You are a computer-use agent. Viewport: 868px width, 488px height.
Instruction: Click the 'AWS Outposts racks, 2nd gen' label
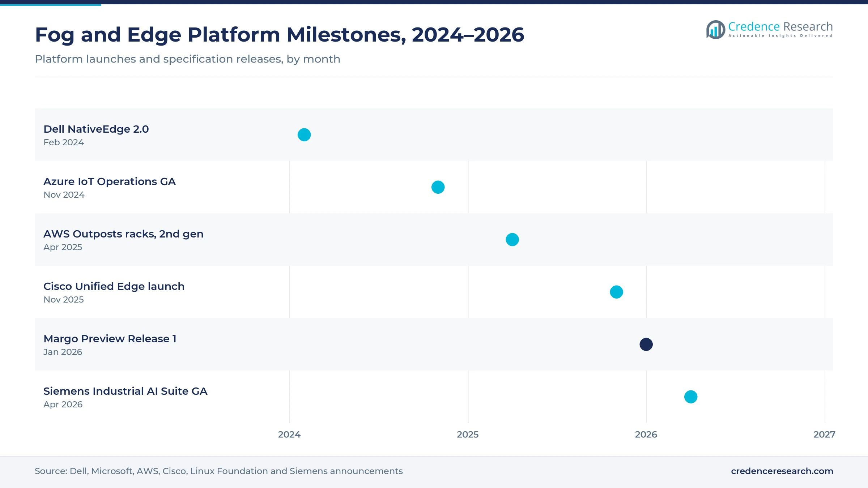coord(123,234)
